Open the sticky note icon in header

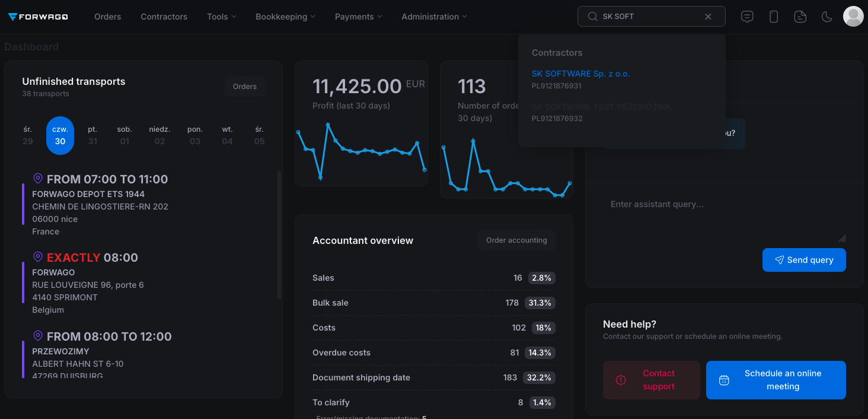coord(800,17)
